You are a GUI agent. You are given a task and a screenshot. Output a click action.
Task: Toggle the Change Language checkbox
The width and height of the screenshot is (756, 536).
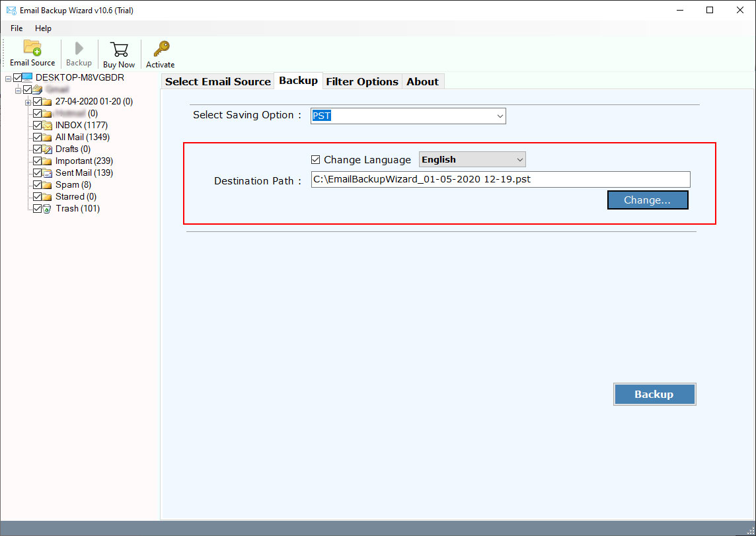(x=316, y=159)
